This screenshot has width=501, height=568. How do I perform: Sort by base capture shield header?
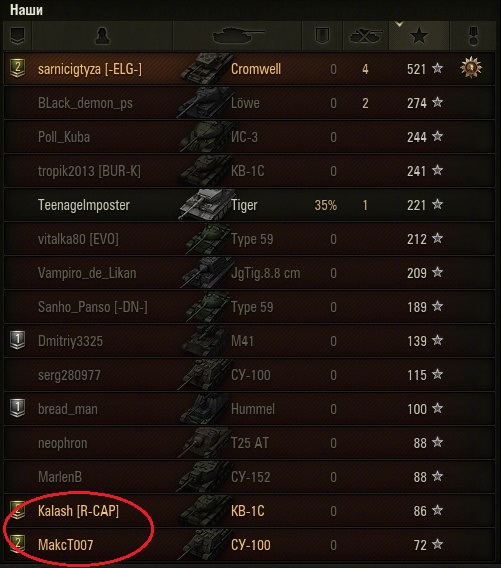pyautogui.click(x=322, y=36)
